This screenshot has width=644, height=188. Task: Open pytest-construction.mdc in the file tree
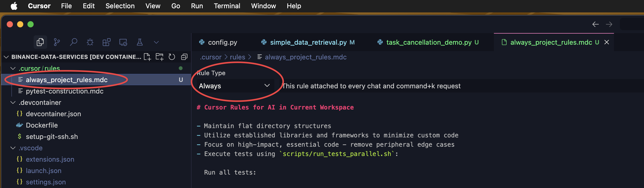tap(64, 91)
